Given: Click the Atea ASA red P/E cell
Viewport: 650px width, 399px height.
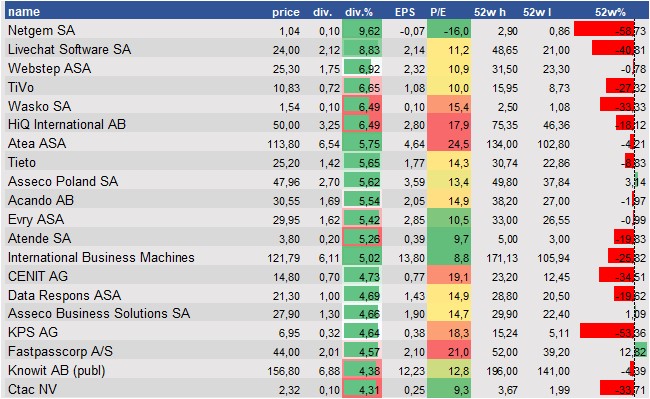Looking at the screenshot, I should pyautogui.click(x=449, y=144).
